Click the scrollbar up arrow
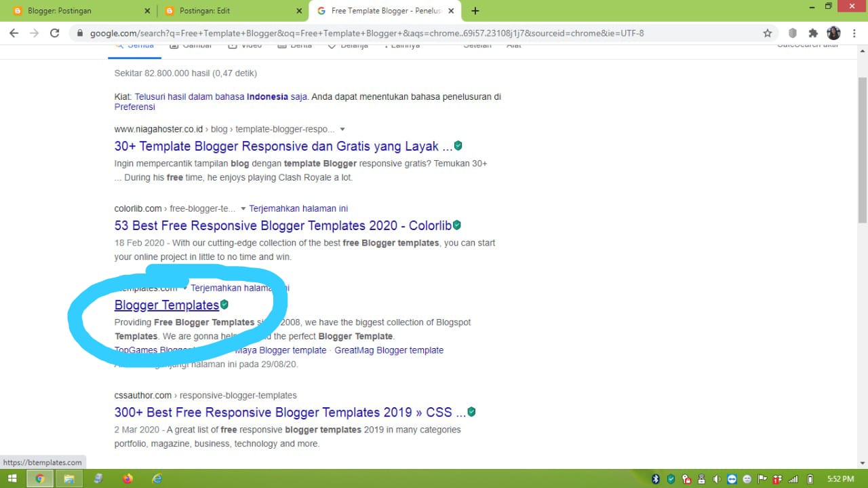Image resolution: width=868 pixels, height=488 pixels. click(863, 52)
